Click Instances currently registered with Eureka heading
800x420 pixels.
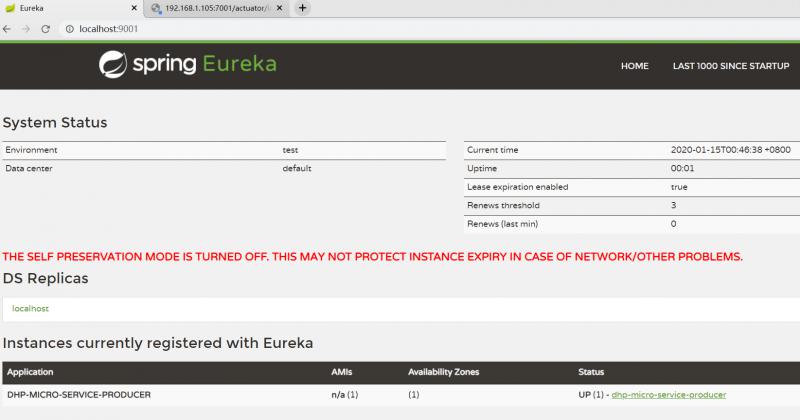[158, 343]
